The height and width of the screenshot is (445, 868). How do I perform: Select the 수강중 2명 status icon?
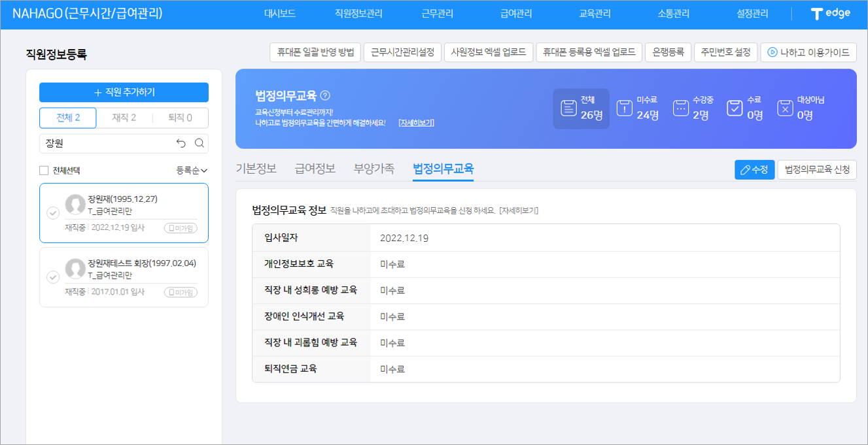[x=681, y=108]
